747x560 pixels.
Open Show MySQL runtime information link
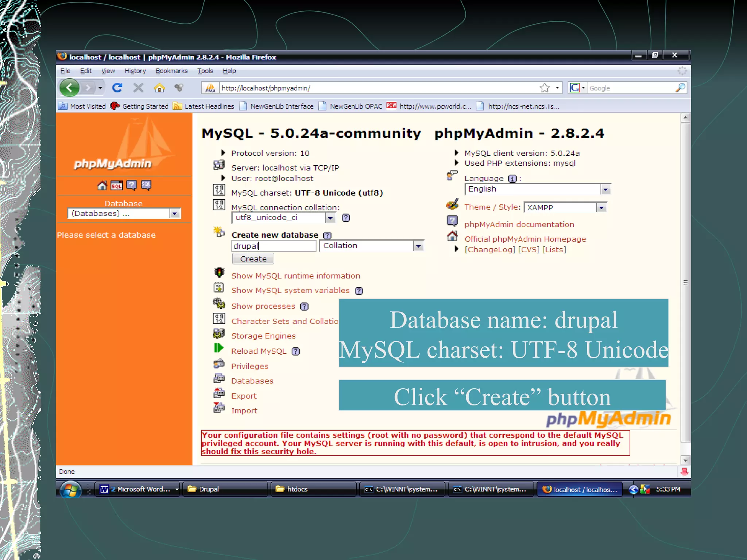[x=296, y=276]
